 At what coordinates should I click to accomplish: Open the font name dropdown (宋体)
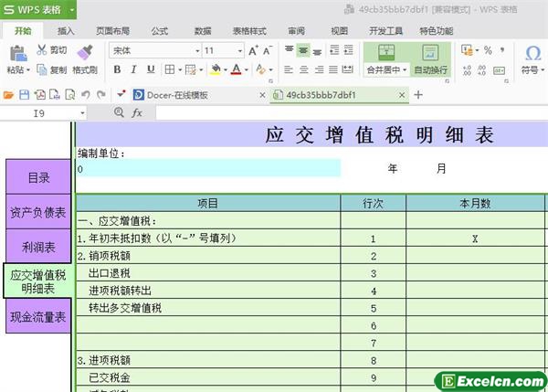coord(153,50)
